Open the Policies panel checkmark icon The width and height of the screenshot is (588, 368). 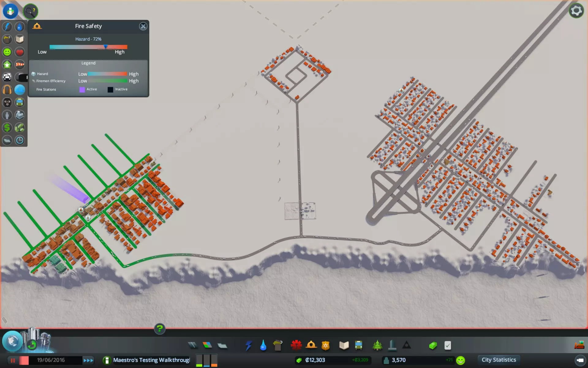tap(447, 346)
